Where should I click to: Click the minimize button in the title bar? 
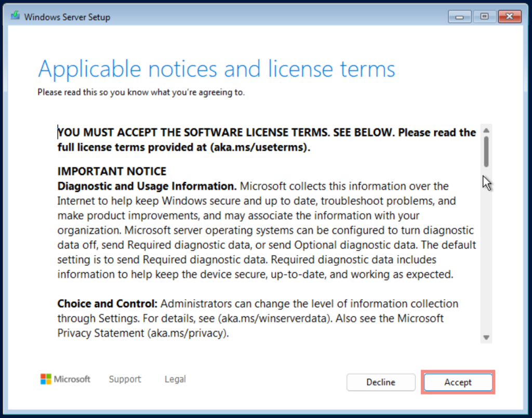pos(459,16)
